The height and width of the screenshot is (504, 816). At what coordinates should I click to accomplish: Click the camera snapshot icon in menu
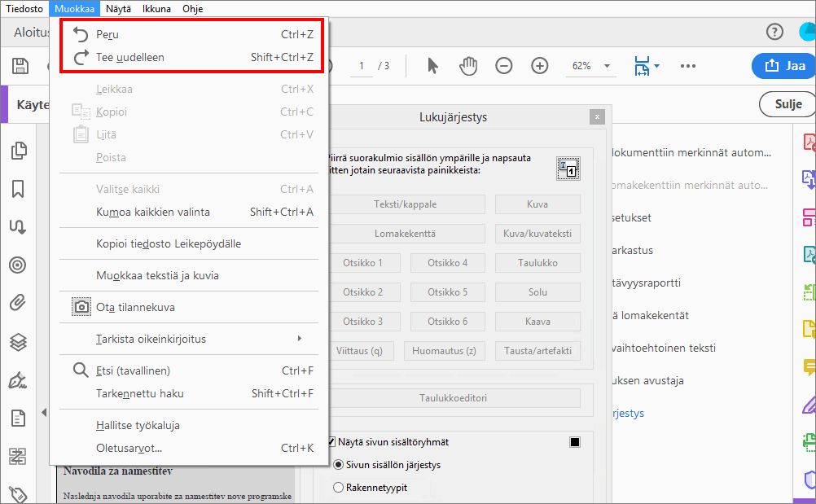(81, 307)
